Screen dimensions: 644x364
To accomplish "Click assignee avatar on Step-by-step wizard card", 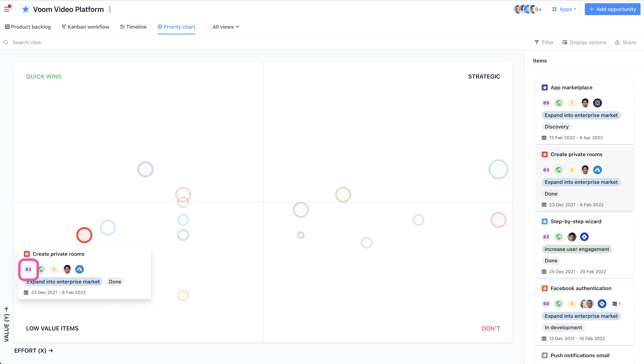I will (572, 237).
